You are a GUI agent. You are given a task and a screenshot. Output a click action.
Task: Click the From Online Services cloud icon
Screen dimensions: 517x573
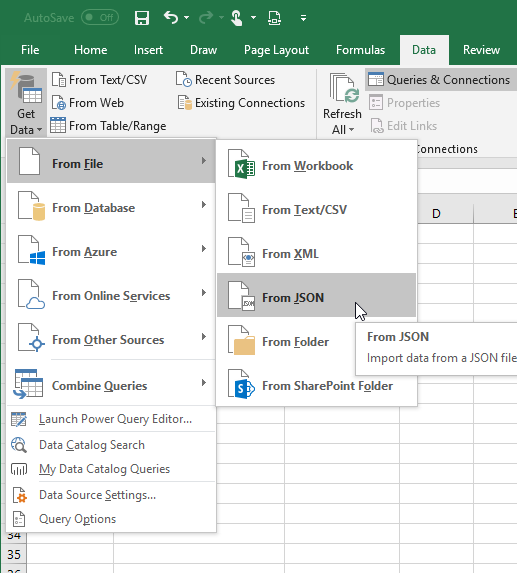pyautogui.click(x=32, y=294)
